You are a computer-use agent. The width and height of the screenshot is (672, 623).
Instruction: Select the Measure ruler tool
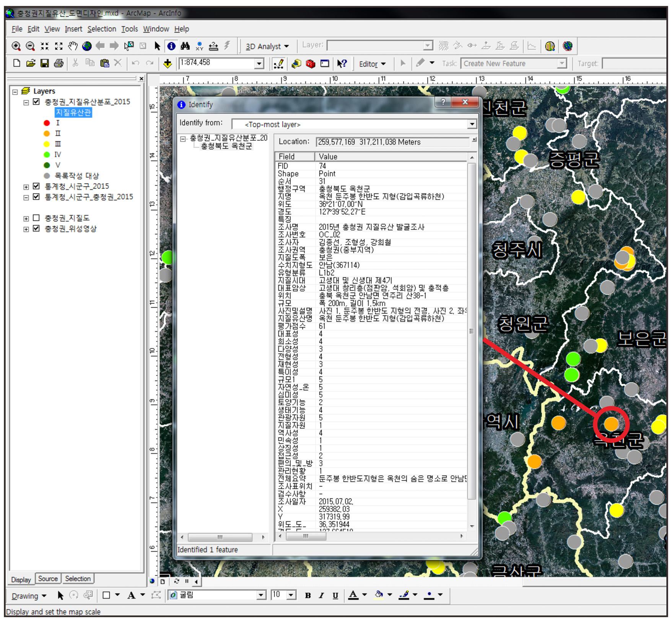(213, 46)
